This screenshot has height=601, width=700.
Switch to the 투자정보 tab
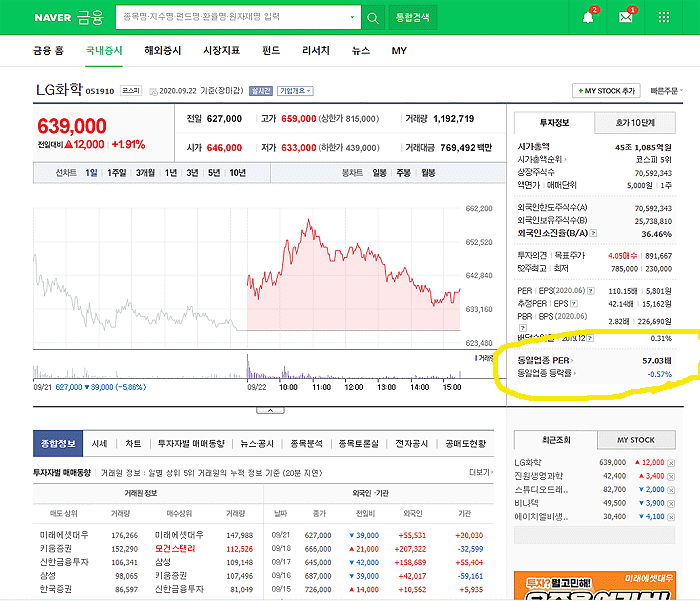pyautogui.click(x=554, y=123)
